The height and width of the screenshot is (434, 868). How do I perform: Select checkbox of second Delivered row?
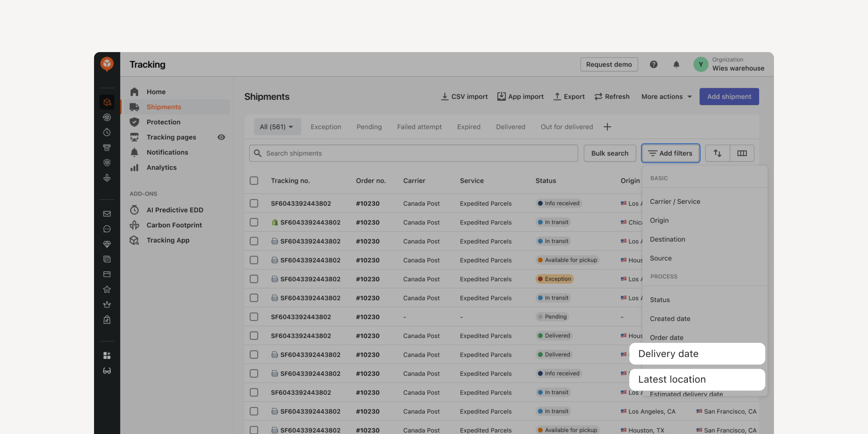[254, 354]
